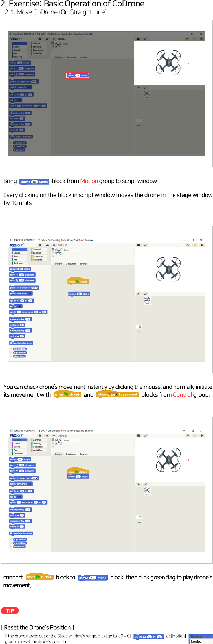Select Codrone category in third screenshot
Screen dimensions: 213x644
pos(20,454)
